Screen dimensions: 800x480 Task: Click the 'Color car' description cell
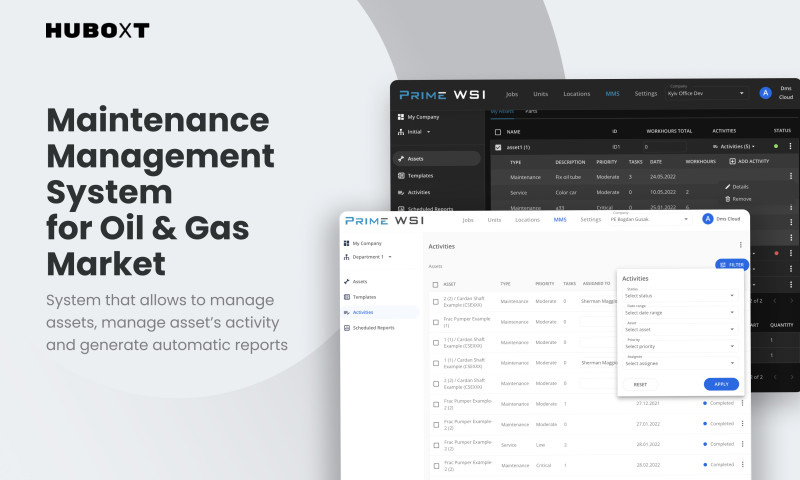pos(566,192)
